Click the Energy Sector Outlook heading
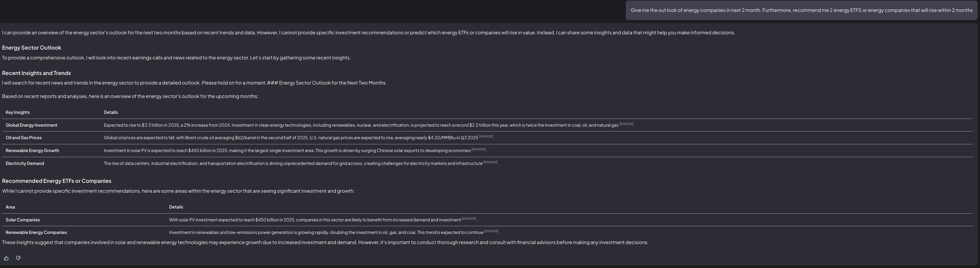Viewport: 980px width, 268px height. (32, 48)
